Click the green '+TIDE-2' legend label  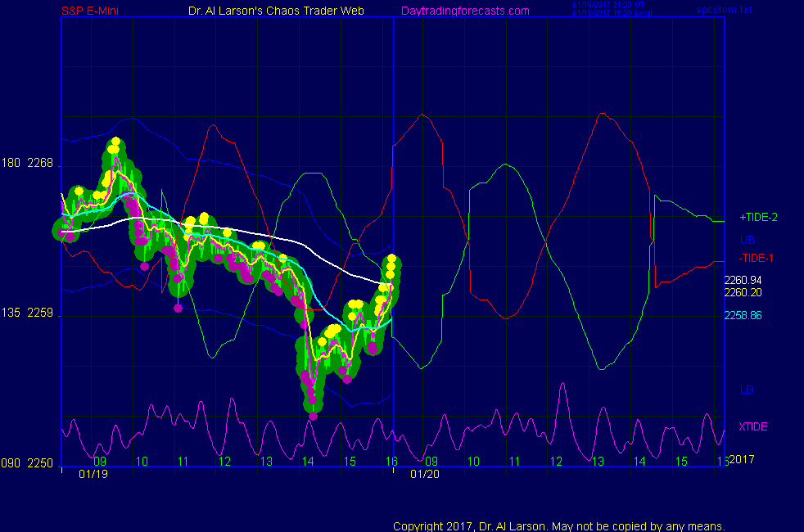(758, 218)
